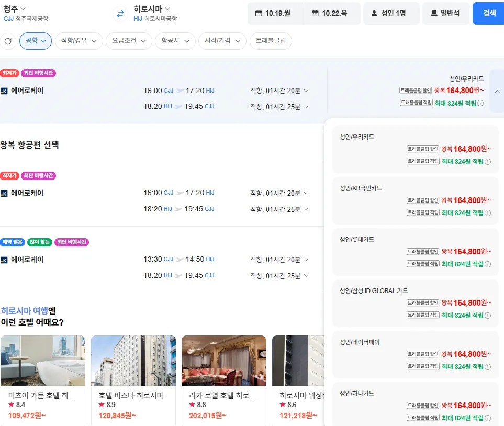Open 미츠이 가든 호텔 thumbnail
Image resolution: width=504 pixels, height=426 pixels.
pyautogui.click(x=43, y=361)
